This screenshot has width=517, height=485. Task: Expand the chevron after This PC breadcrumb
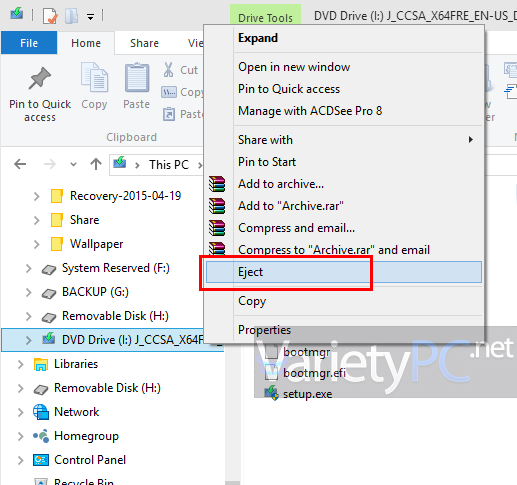point(199,165)
